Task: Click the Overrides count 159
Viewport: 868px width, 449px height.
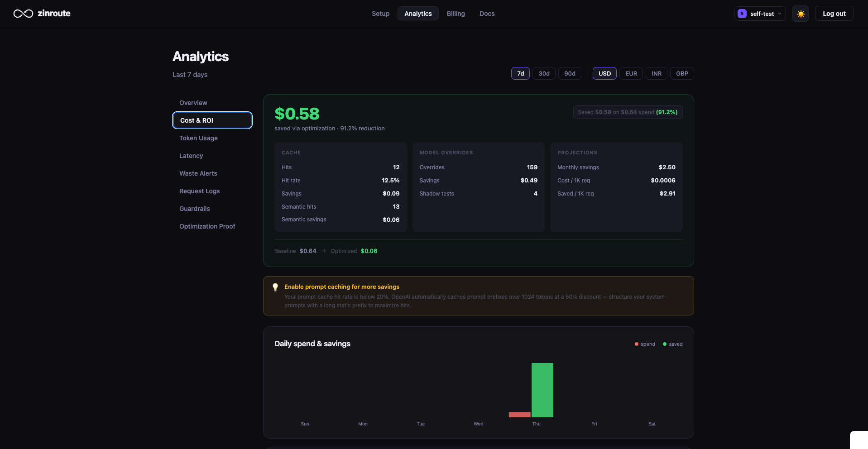Action: coord(532,167)
